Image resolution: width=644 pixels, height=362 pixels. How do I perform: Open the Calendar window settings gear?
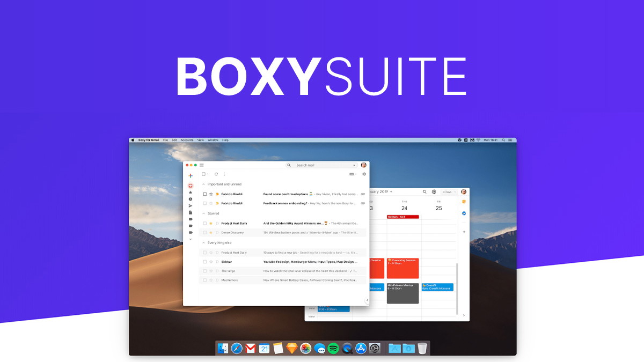[434, 191]
